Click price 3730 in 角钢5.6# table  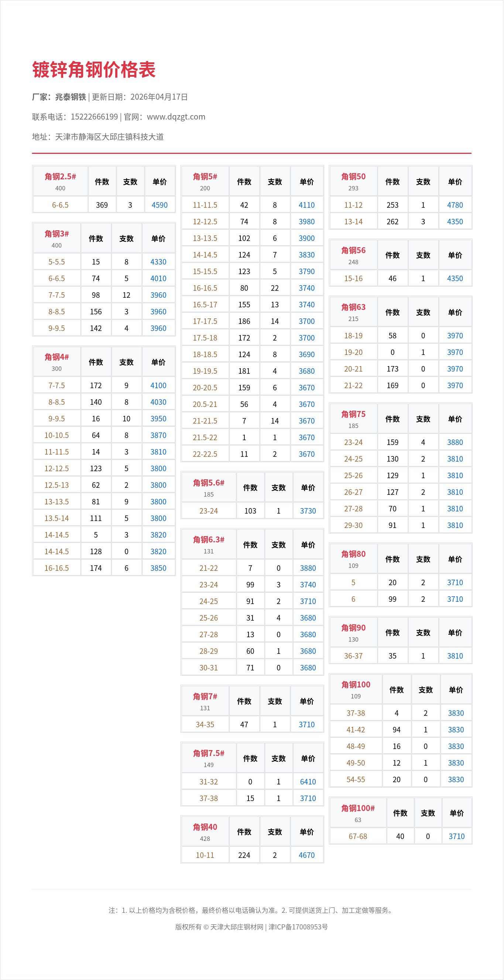[308, 511]
